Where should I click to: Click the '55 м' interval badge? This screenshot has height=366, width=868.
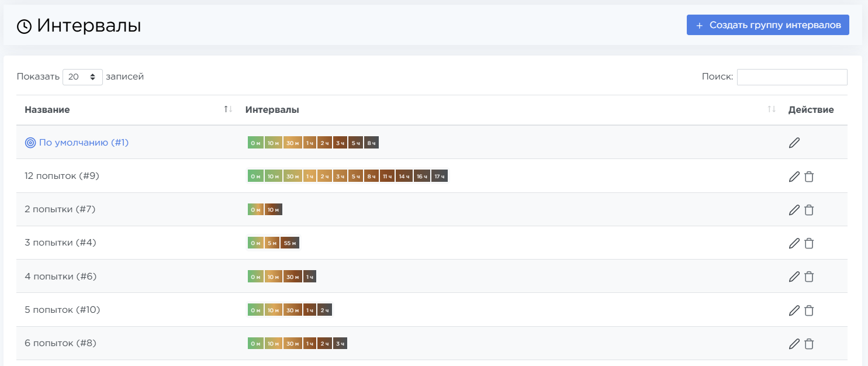(289, 243)
